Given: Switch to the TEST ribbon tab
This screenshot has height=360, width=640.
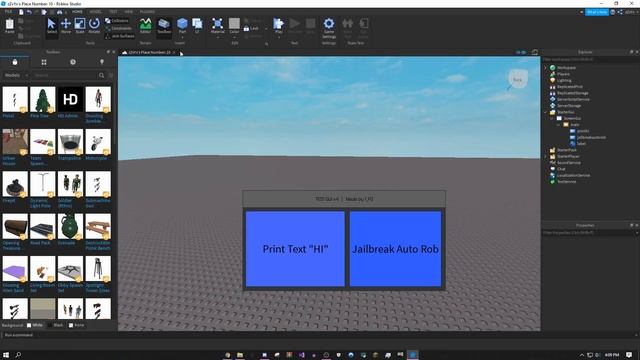Looking at the screenshot, I should click(x=113, y=12).
